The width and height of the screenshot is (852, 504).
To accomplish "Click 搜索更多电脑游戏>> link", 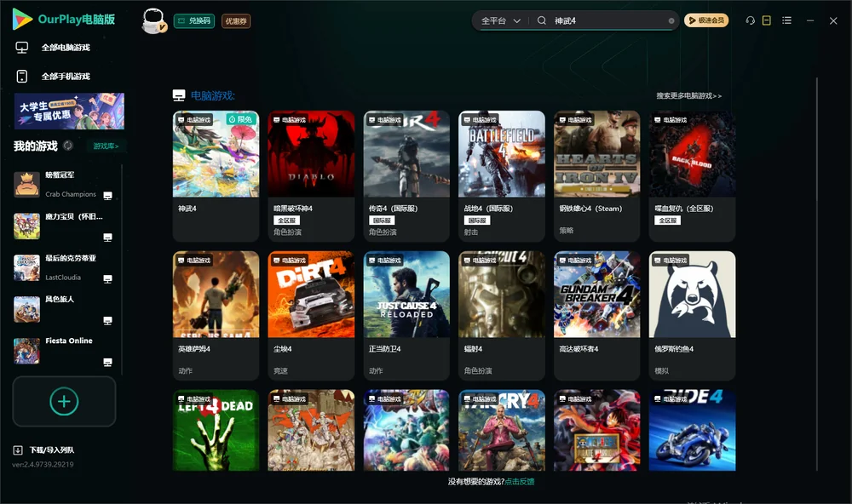I will (x=689, y=95).
